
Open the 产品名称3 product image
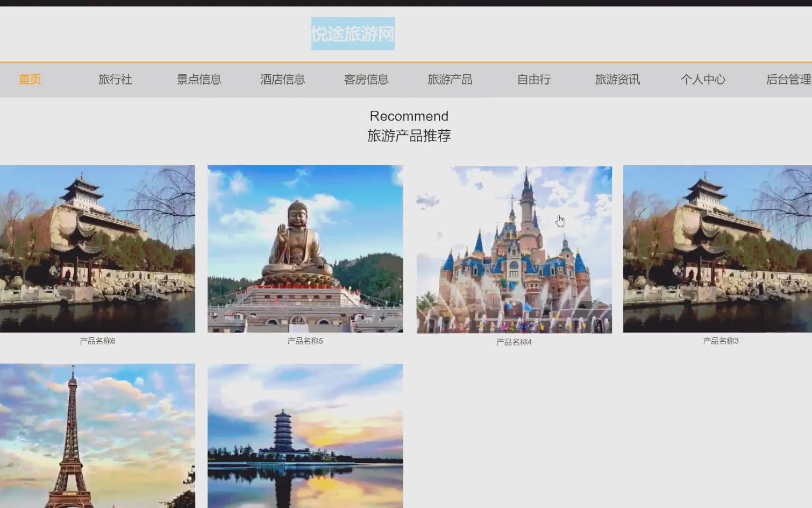click(x=717, y=249)
